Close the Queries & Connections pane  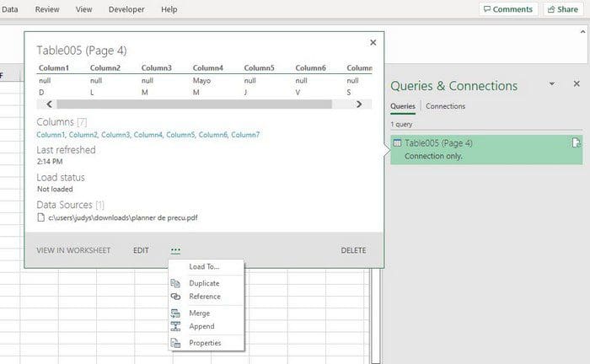(x=577, y=83)
